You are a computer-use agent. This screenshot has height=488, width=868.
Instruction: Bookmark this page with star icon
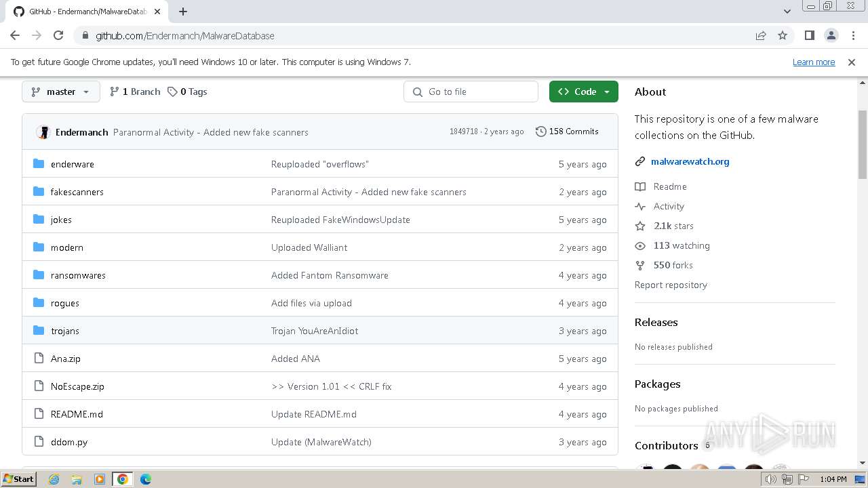click(x=783, y=36)
